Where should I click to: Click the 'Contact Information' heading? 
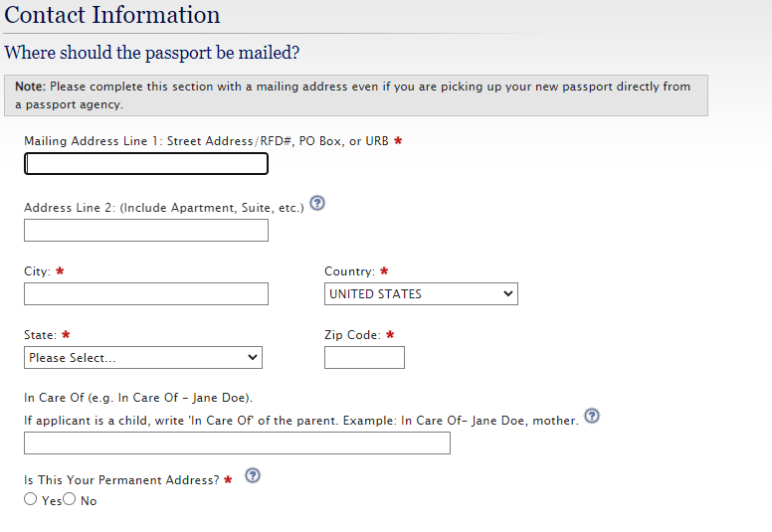[x=112, y=16]
